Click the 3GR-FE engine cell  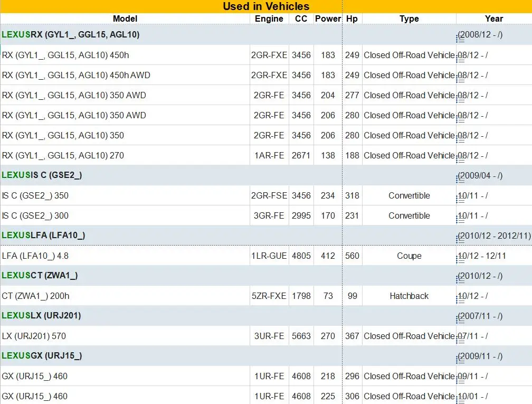click(x=269, y=215)
